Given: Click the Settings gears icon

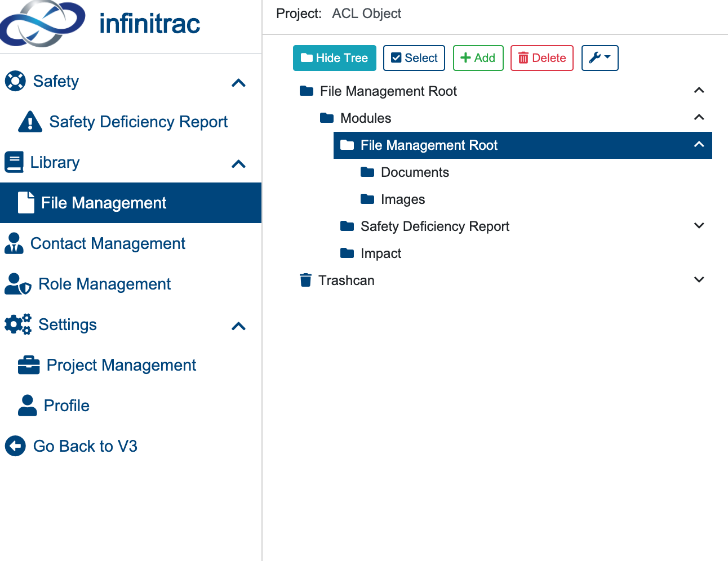Looking at the screenshot, I should (18, 324).
